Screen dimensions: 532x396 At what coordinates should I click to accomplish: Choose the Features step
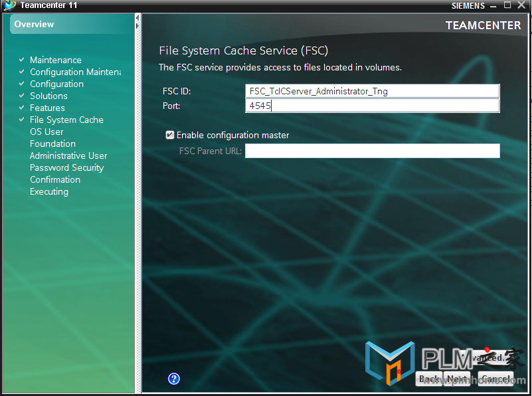47,108
